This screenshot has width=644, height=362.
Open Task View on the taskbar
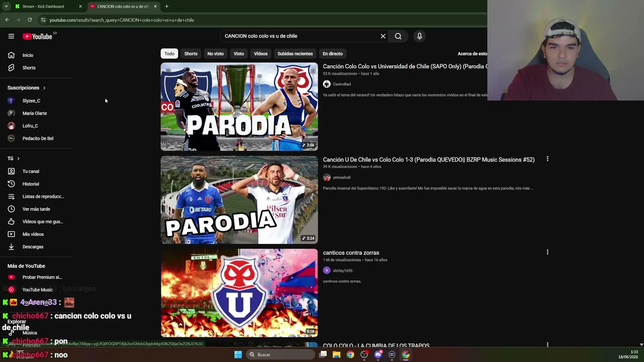tap(323, 354)
